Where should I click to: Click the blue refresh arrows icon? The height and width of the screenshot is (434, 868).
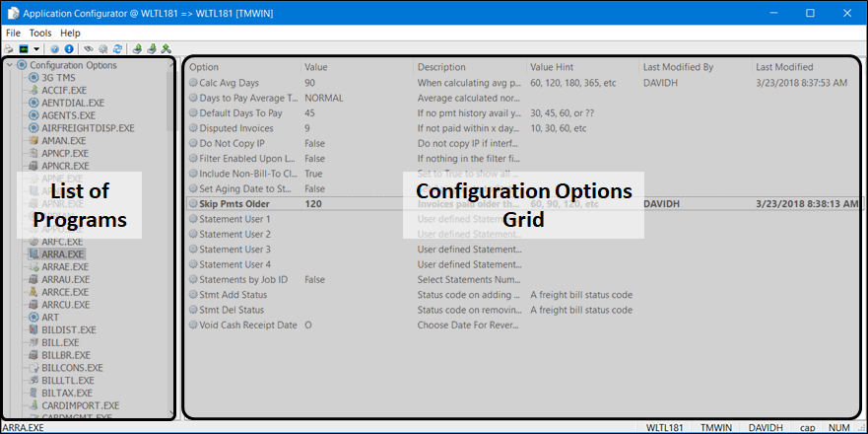tap(117, 48)
